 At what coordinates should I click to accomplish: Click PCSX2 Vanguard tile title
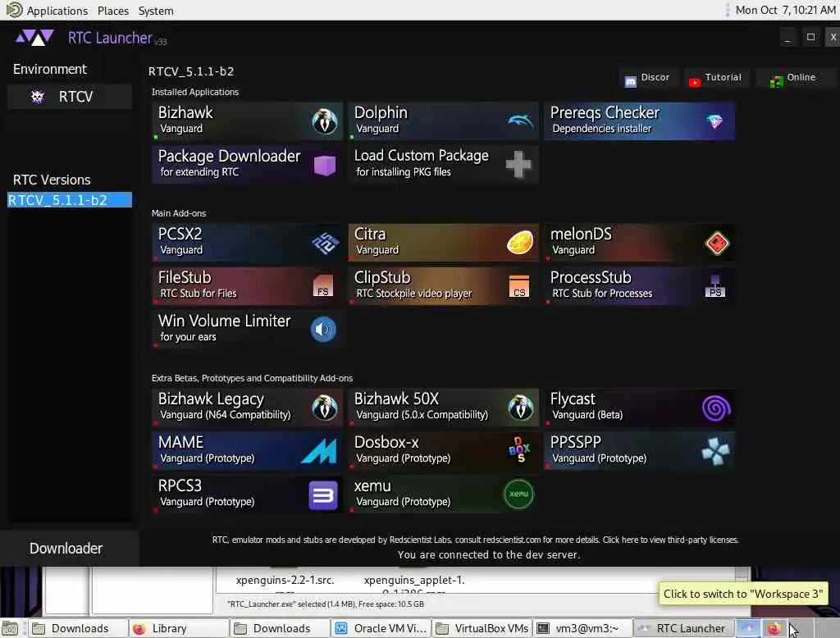(180, 234)
